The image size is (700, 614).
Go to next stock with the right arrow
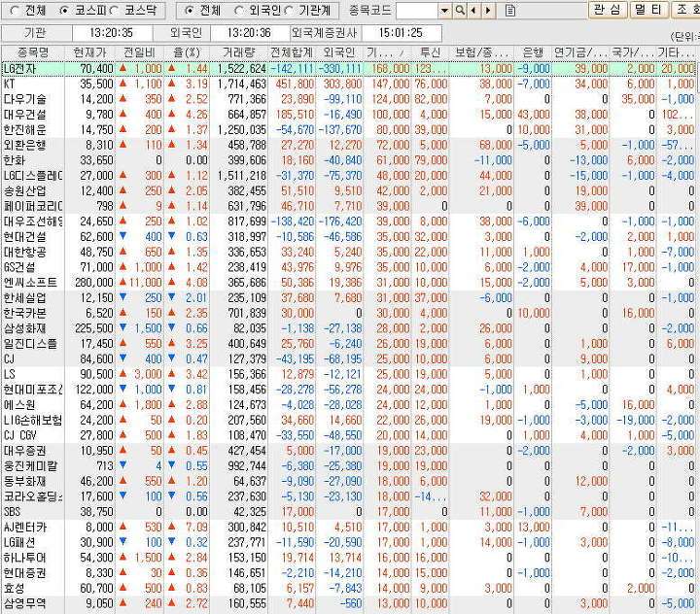pos(488,11)
